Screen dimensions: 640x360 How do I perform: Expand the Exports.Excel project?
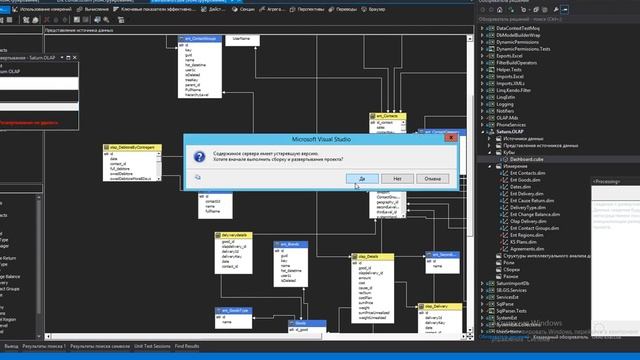coord(482,56)
